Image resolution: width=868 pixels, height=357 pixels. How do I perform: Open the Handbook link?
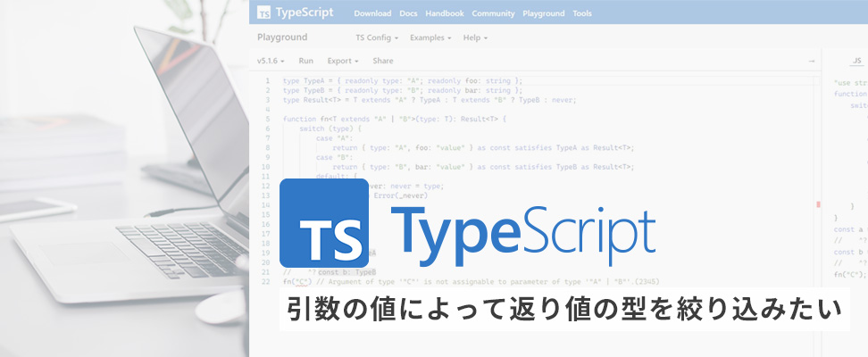point(445,13)
